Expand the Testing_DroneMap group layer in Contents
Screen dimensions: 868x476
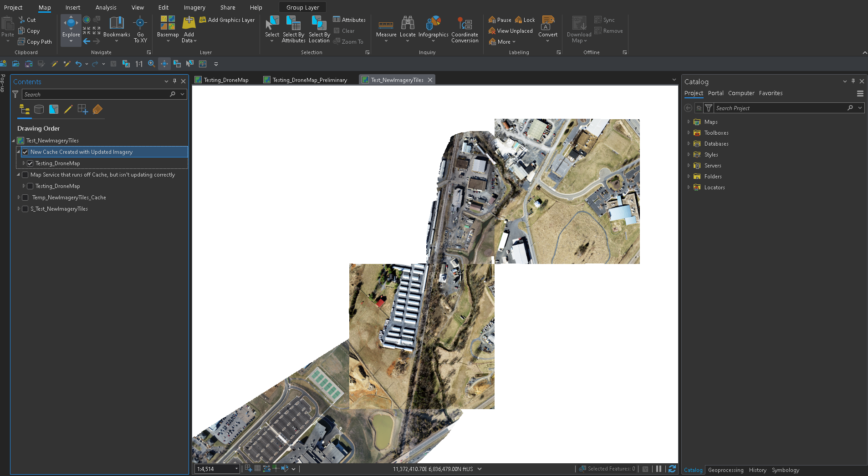[24, 163]
